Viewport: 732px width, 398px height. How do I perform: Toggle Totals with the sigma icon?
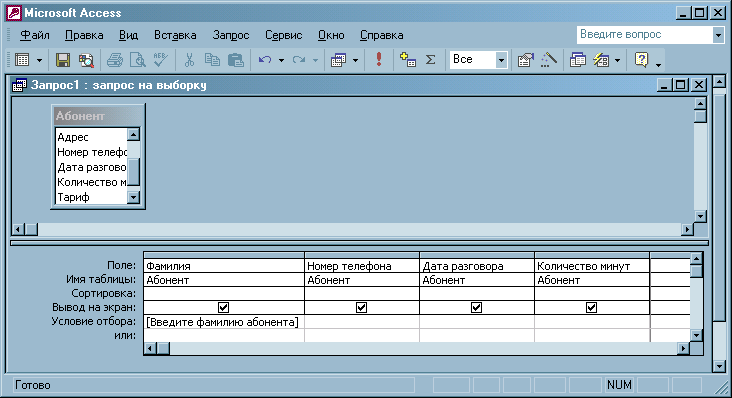430,60
